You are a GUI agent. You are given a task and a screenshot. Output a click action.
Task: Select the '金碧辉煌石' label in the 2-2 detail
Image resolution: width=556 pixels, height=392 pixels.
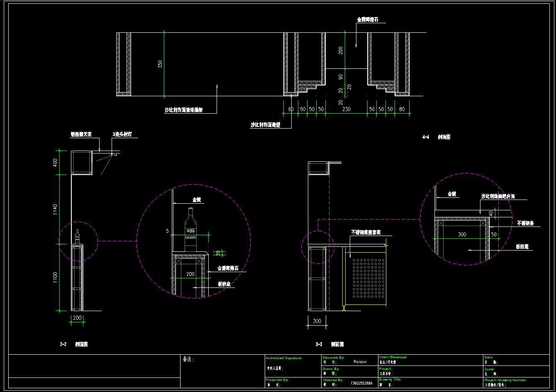[x=228, y=268]
